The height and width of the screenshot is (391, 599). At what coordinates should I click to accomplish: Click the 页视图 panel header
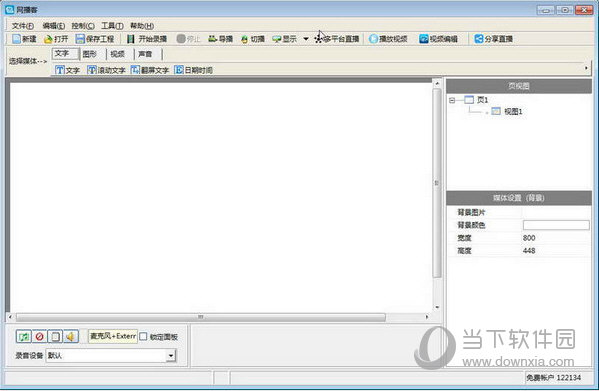point(519,86)
